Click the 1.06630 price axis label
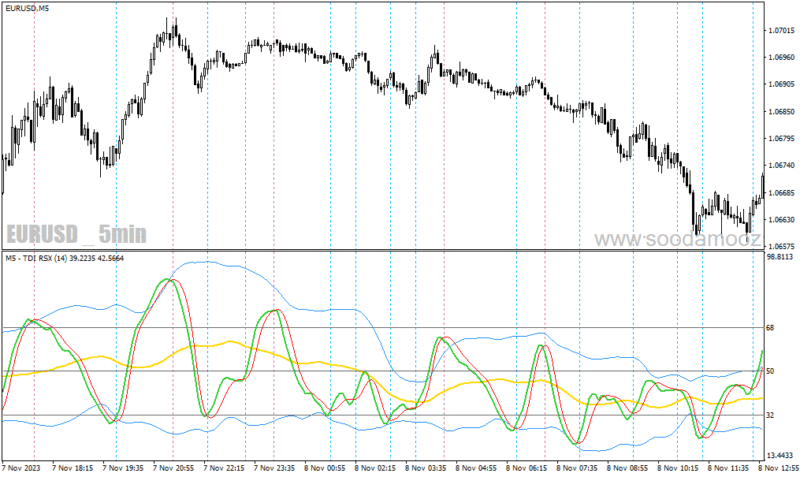Screen dimensions: 800x477 coord(781,220)
